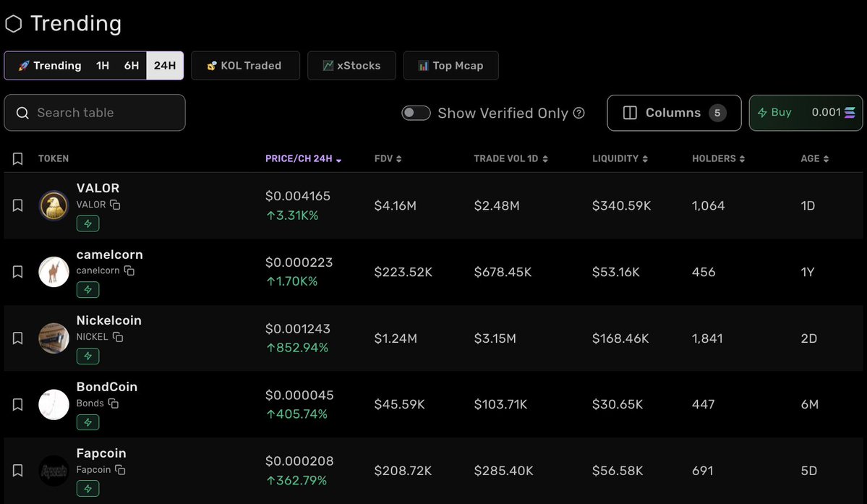The image size is (867, 504).
Task: Click the help icon beside Show Verified Only
Action: pyautogui.click(x=578, y=113)
